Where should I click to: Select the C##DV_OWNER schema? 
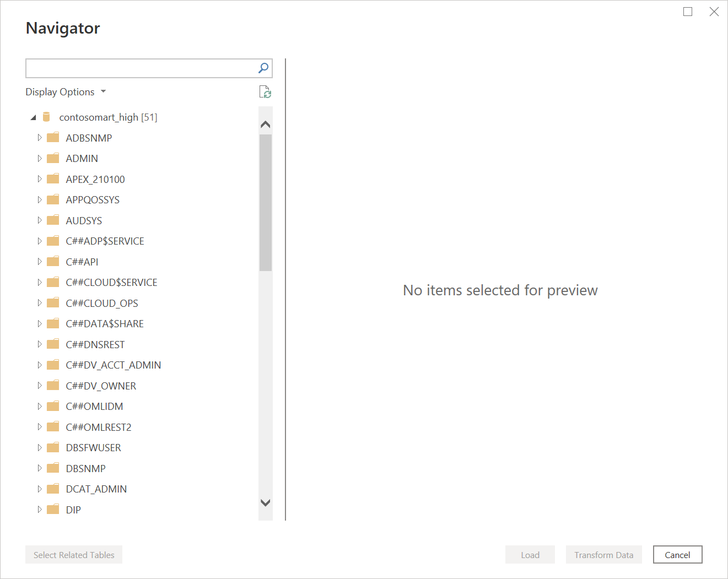point(101,385)
